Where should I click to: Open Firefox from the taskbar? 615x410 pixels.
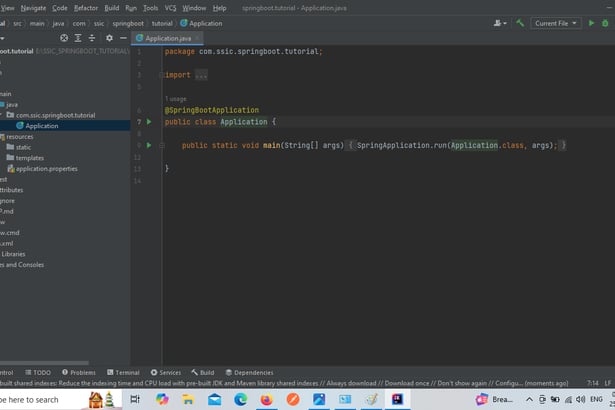coord(267,399)
